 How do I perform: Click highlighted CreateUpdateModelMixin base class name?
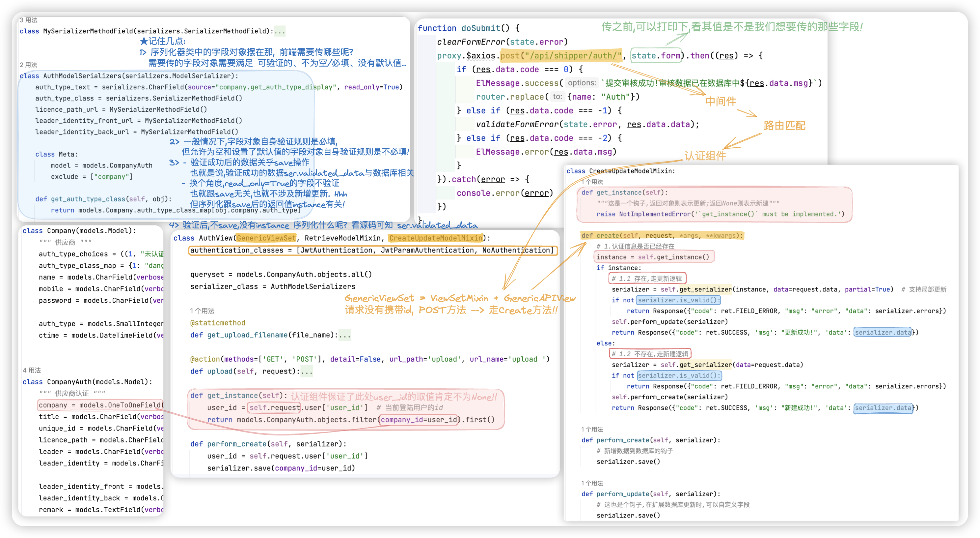tap(435, 238)
